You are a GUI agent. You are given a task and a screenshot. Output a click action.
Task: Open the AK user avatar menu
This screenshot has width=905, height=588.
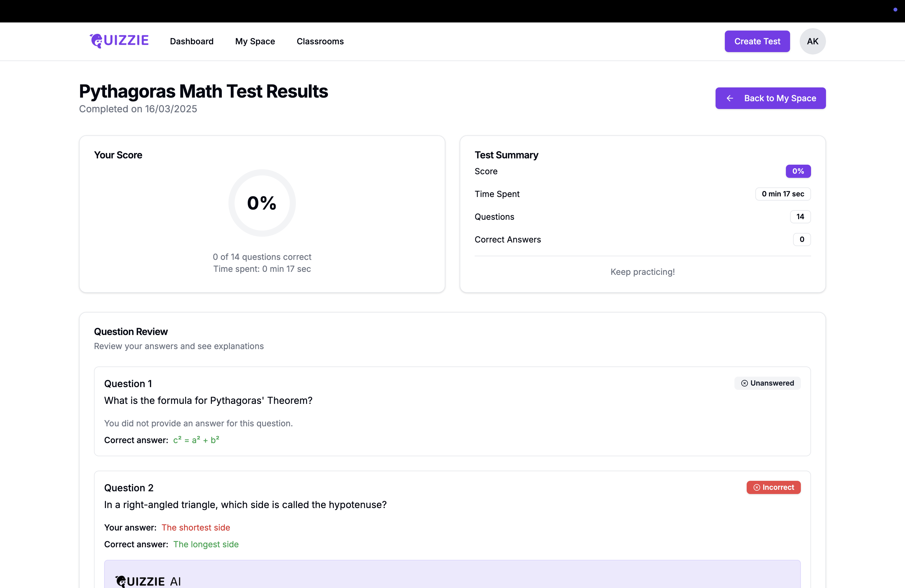(812, 41)
